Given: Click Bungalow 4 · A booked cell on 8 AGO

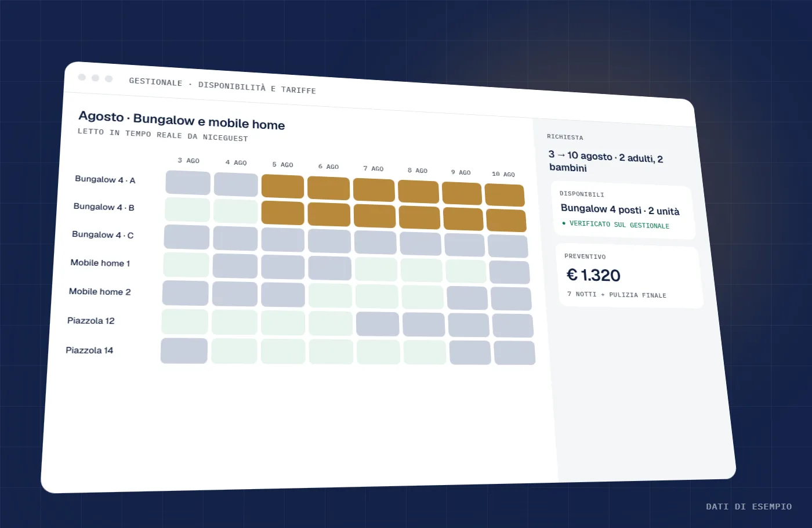Looking at the screenshot, I should [418, 191].
